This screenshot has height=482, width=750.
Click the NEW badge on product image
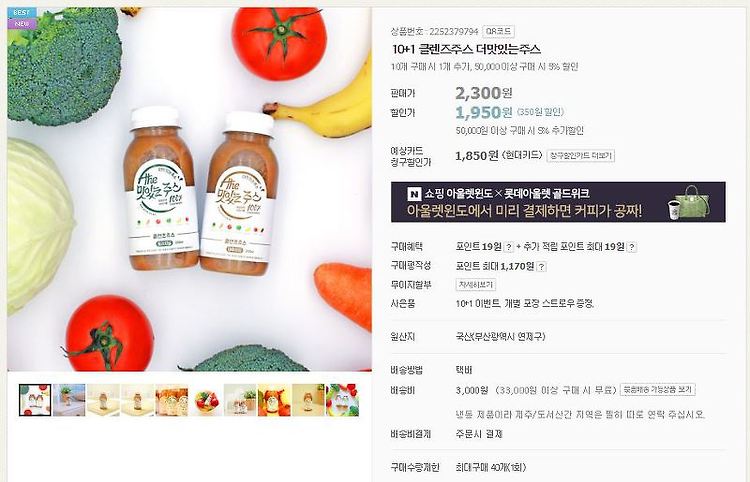click(22, 23)
